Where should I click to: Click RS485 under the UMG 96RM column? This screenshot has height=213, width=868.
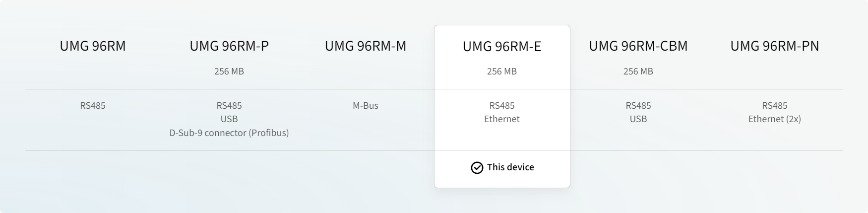[93, 106]
